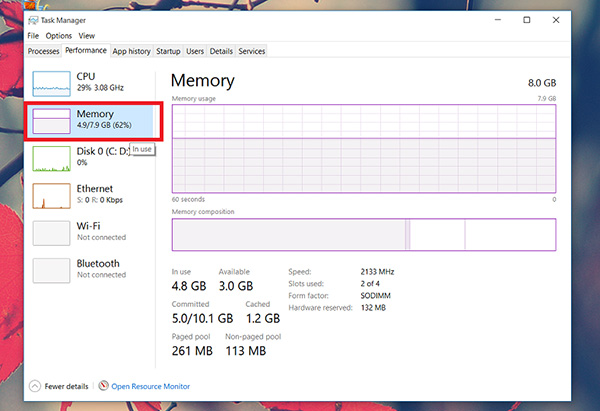
Task: Select the Wi-Fi adapter icon
Action: tap(52, 232)
